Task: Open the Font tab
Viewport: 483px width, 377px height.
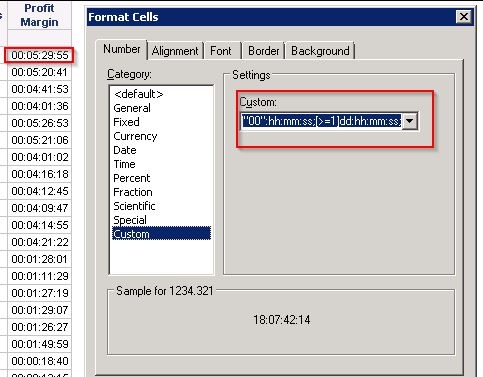Action: click(x=221, y=51)
